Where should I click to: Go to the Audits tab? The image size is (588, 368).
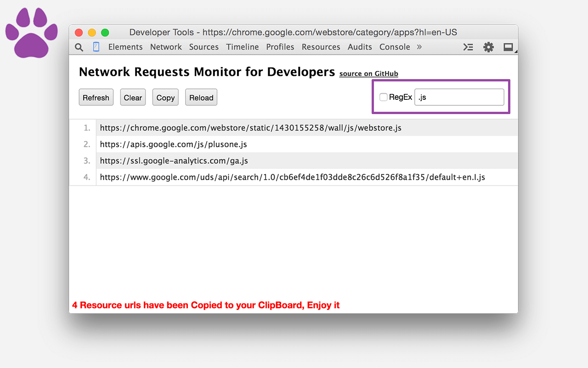(360, 47)
